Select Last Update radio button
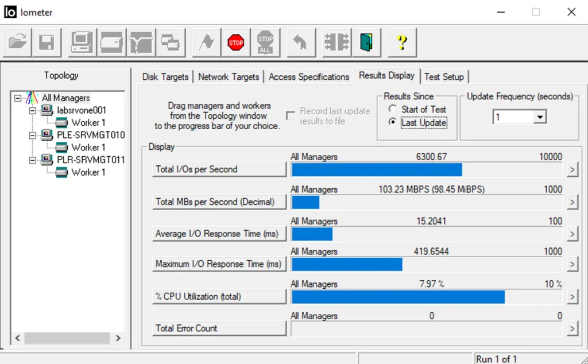The image size is (588, 364). click(392, 122)
